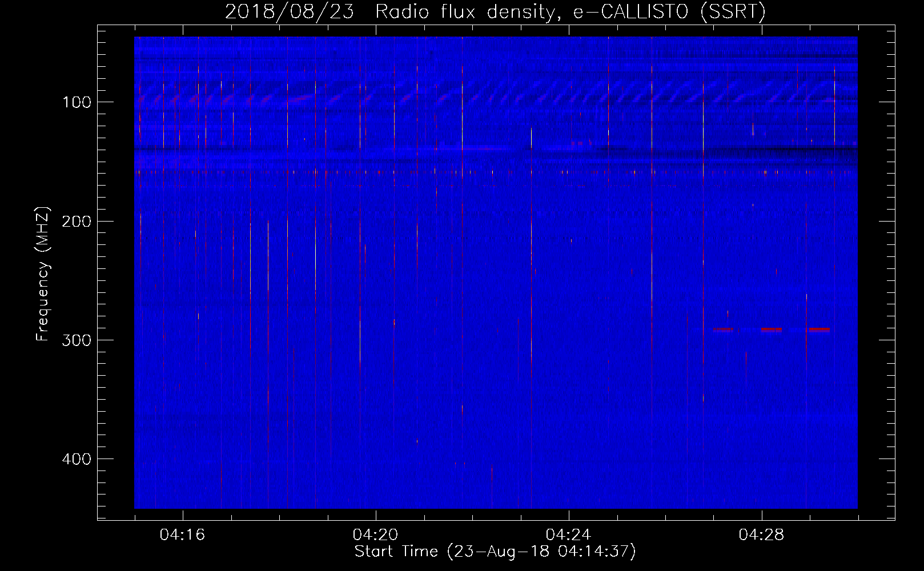Click the 04:28 time tick label
Viewport: 924px width, 571px height.
[x=761, y=534]
